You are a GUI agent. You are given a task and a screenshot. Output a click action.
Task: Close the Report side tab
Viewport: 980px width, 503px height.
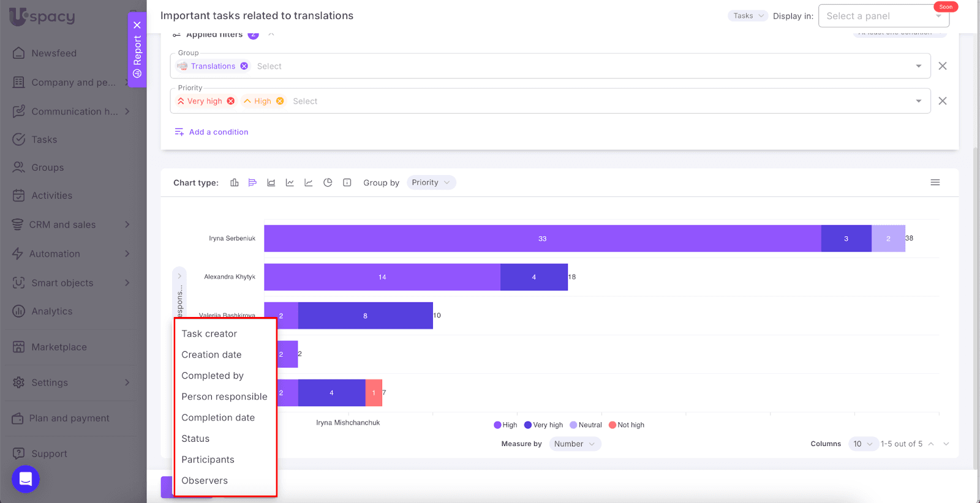pos(137,25)
